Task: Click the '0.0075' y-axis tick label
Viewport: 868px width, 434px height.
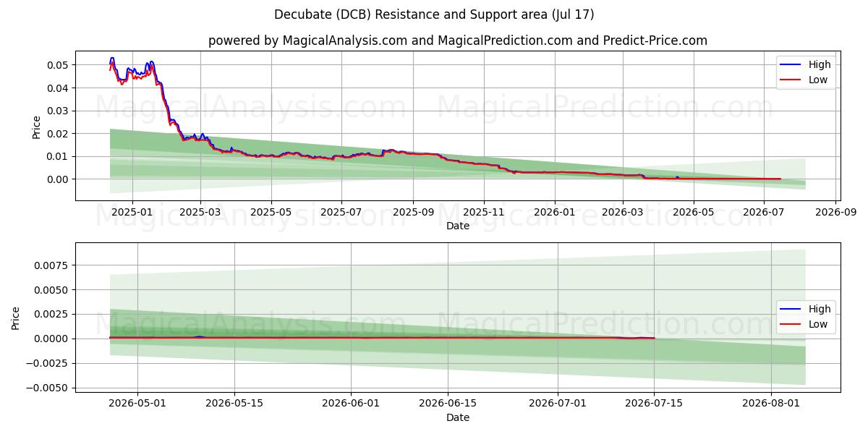Action: pyautogui.click(x=53, y=265)
